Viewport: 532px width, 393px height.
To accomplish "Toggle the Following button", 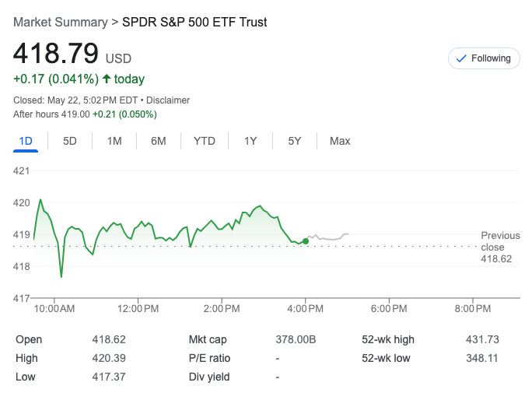I will point(484,58).
